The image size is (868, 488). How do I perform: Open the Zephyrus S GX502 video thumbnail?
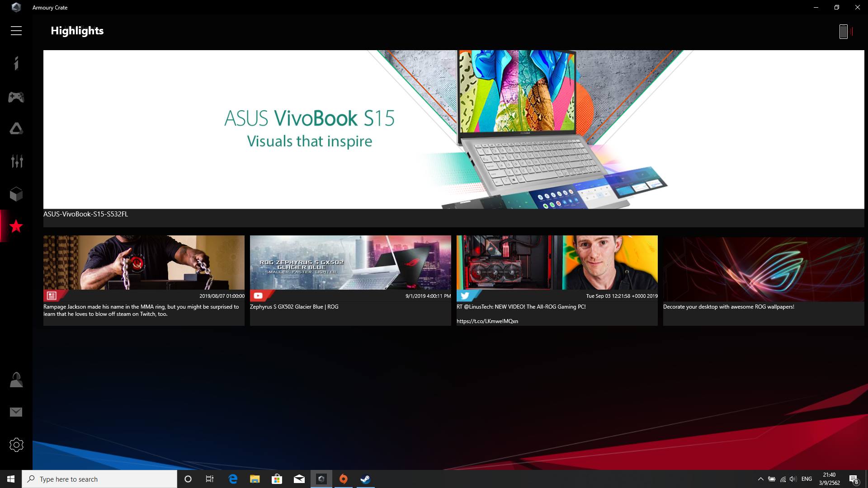coord(350,263)
